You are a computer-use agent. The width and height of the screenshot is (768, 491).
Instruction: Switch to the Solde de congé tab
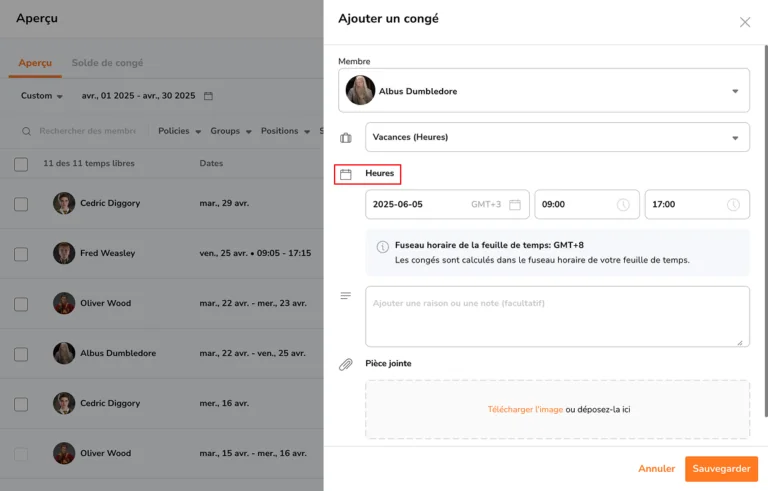point(107,63)
